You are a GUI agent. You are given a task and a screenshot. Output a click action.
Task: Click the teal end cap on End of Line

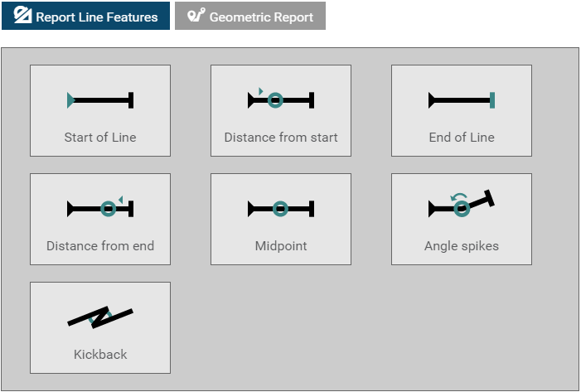[492, 100]
